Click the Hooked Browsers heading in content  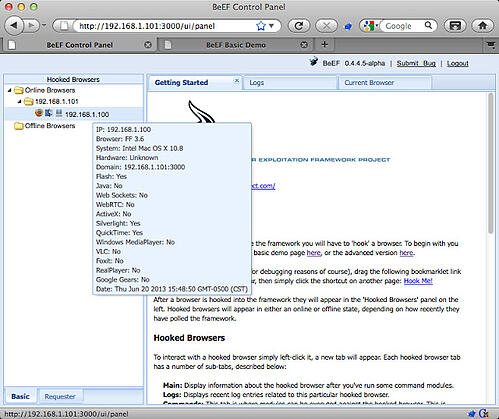click(x=189, y=338)
